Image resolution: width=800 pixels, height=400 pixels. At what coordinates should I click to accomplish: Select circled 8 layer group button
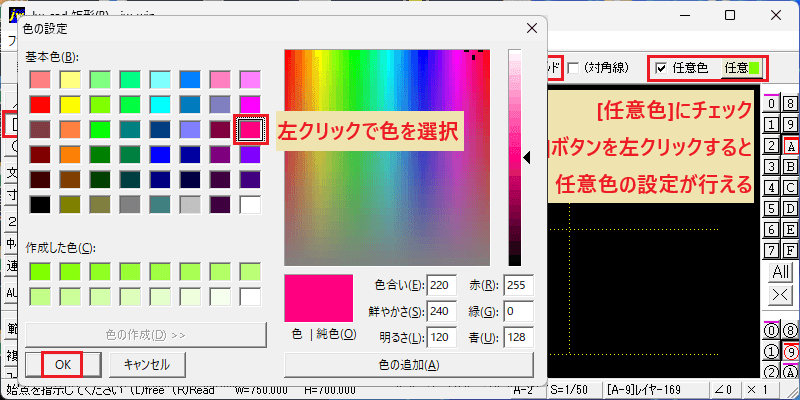(790, 331)
